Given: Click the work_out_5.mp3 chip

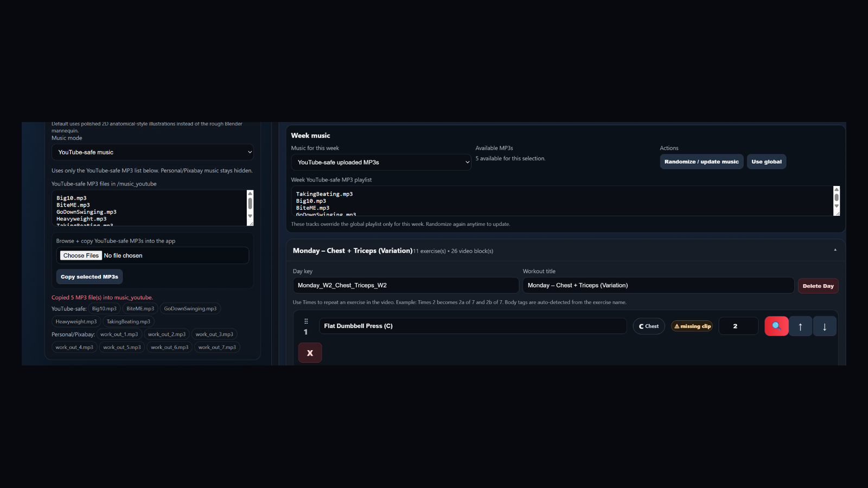Looking at the screenshot, I should 122,347.
